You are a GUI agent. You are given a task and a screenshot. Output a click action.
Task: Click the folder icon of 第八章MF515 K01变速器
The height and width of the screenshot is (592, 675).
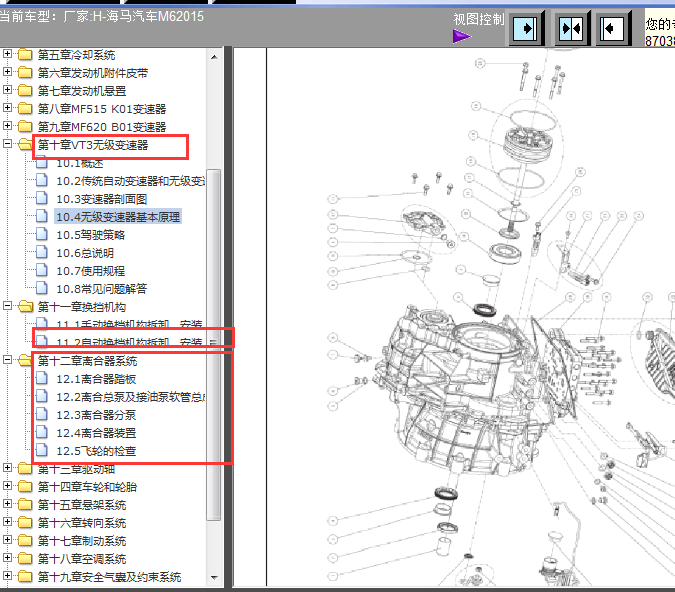pos(25,108)
